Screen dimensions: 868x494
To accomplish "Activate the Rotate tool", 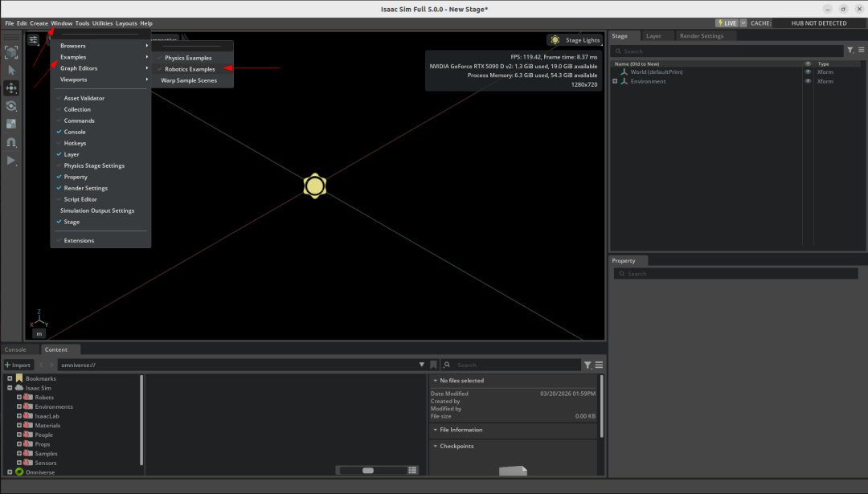I will pos(11,106).
